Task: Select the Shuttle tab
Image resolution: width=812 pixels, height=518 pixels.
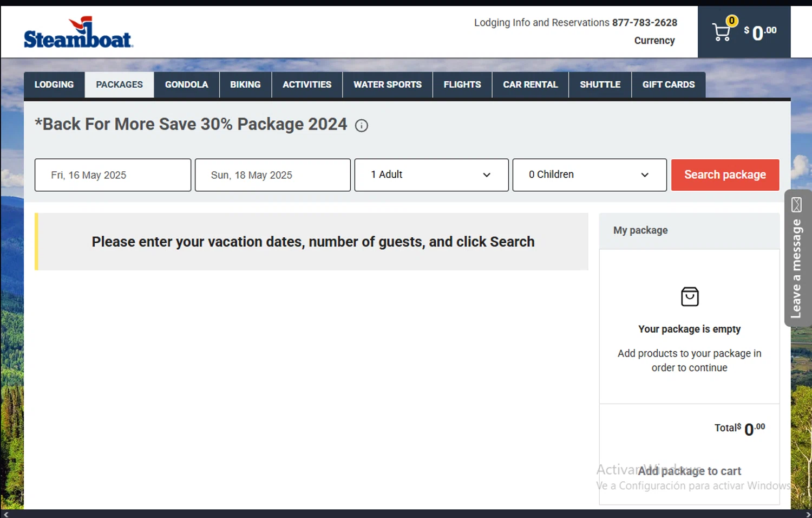Action: point(600,85)
